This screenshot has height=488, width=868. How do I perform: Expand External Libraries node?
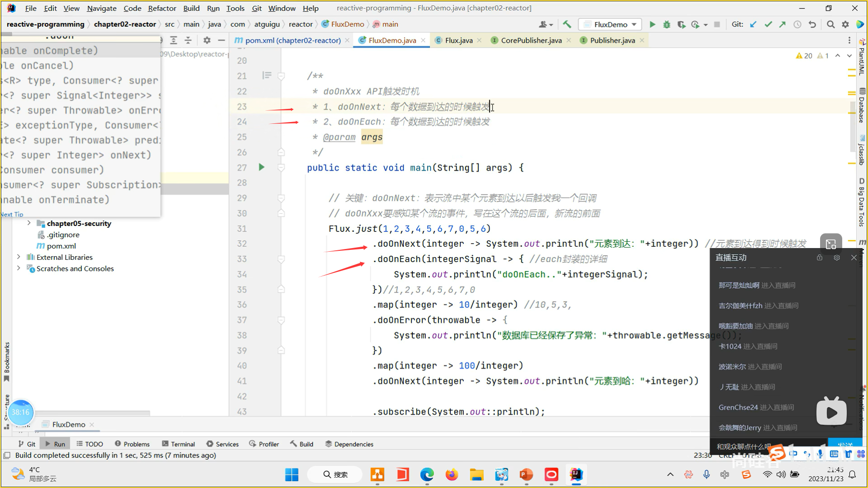(x=19, y=257)
